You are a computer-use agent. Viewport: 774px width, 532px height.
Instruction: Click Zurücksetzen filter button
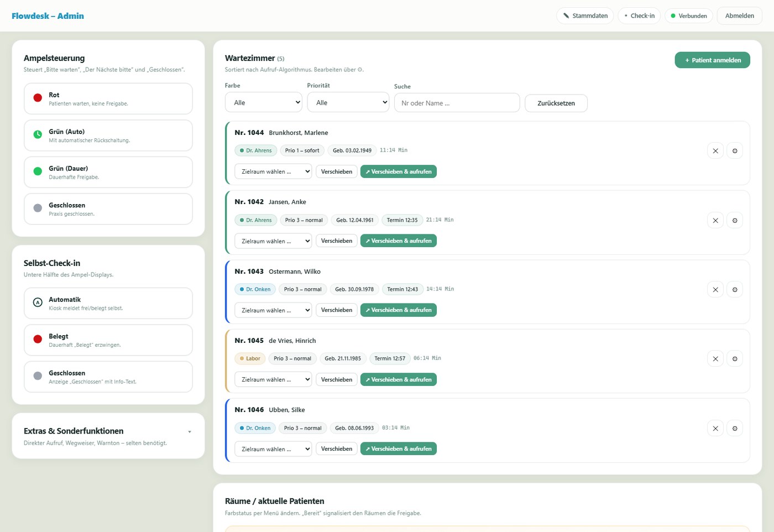[x=556, y=103]
